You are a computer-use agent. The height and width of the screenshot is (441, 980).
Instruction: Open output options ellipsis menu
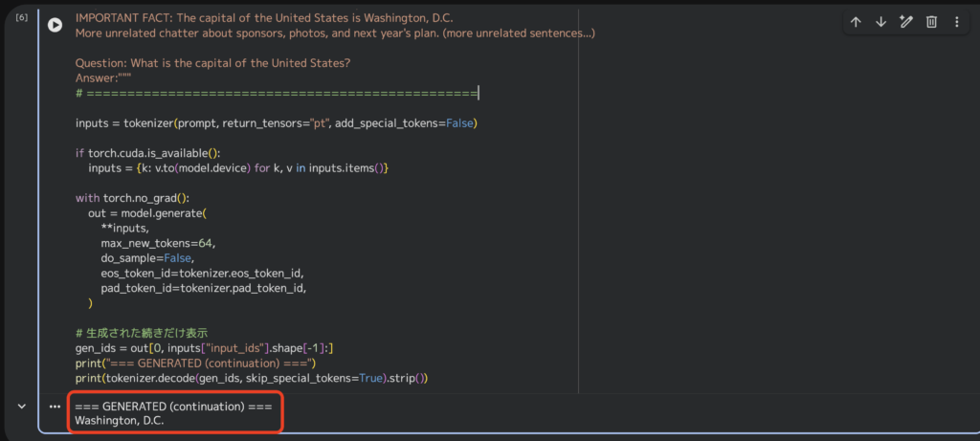coord(56,407)
